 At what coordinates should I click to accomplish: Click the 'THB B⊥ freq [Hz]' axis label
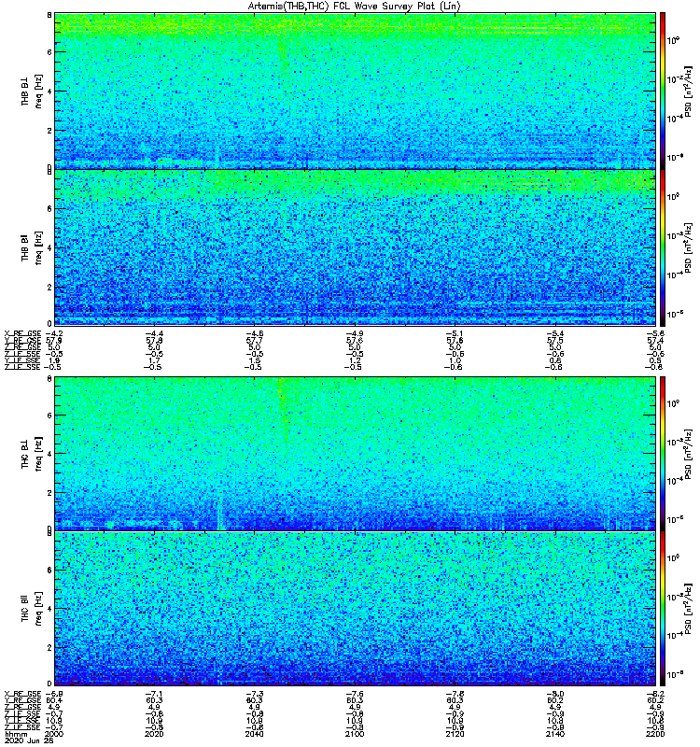pyautogui.click(x=32, y=91)
